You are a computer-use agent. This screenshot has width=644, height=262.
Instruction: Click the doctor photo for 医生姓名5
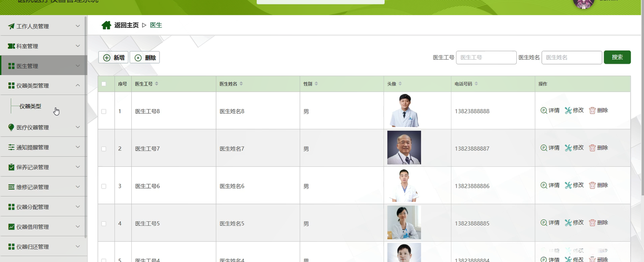pos(404,223)
